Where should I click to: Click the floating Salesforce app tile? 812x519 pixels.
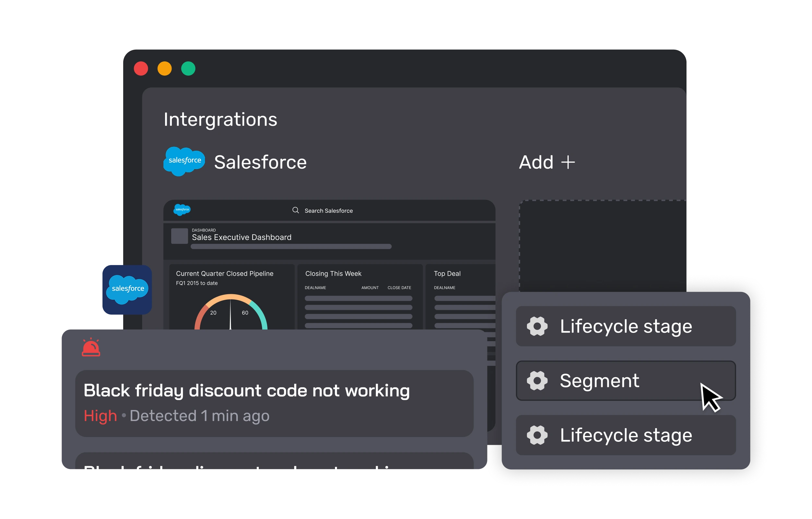pyautogui.click(x=127, y=289)
